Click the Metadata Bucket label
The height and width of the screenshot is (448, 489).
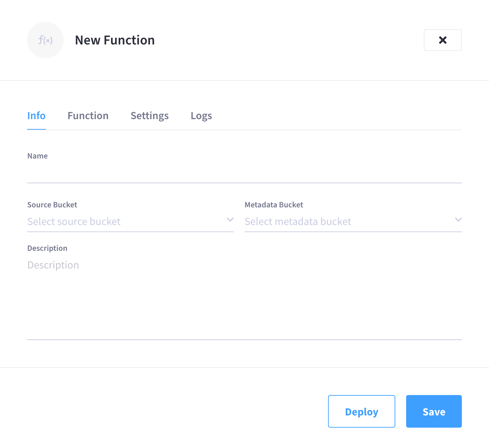(274, 205)
